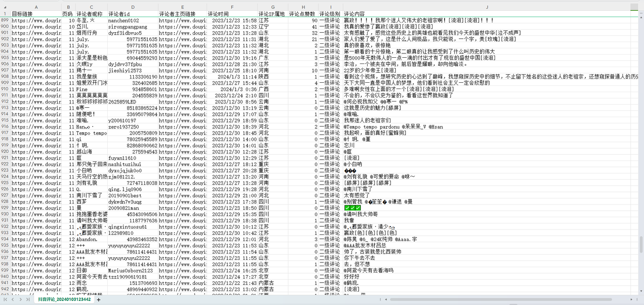This screenshot has width=644, height=305.
Task: Click the cell containing 2625859LED
Action: coord(133,102)
